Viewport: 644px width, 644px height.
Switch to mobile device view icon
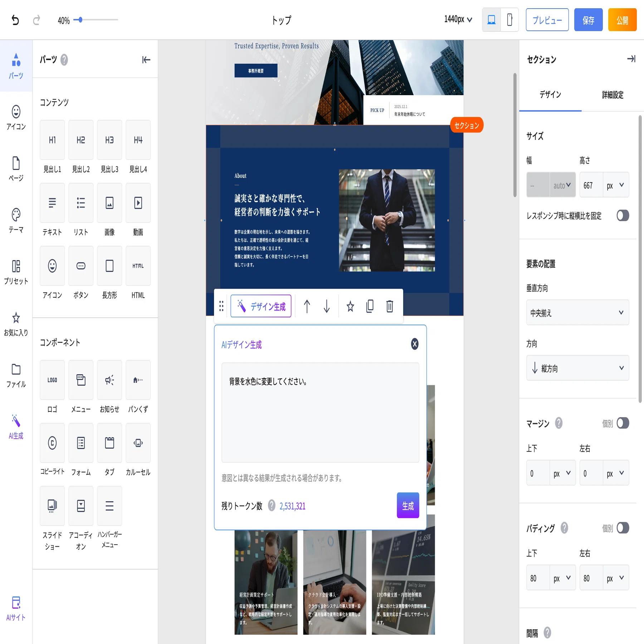pyautogui.click(x=509, y=20)
